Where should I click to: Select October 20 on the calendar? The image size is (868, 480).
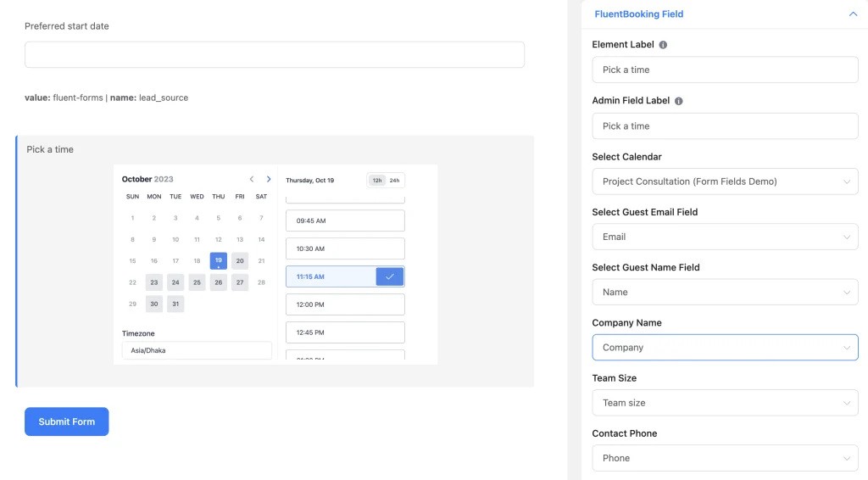point(240,260)
